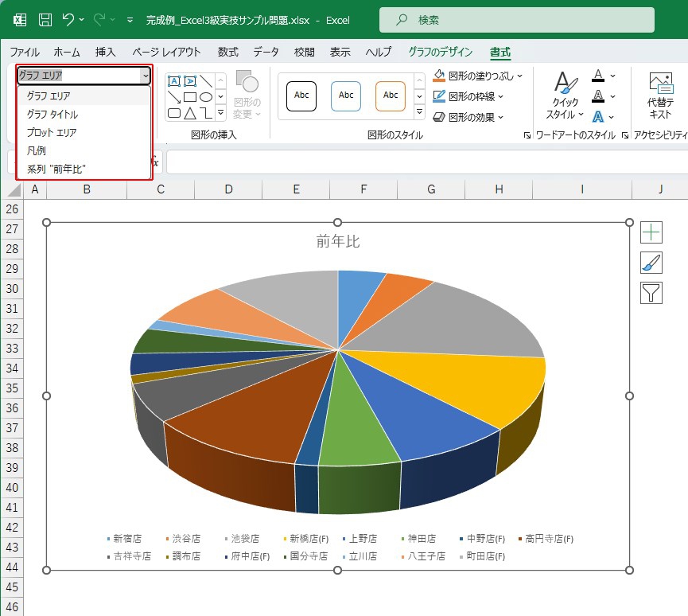Click the Save icon in title bar
This screenshot has width=688, height=616.
click(x=45, y=20)
